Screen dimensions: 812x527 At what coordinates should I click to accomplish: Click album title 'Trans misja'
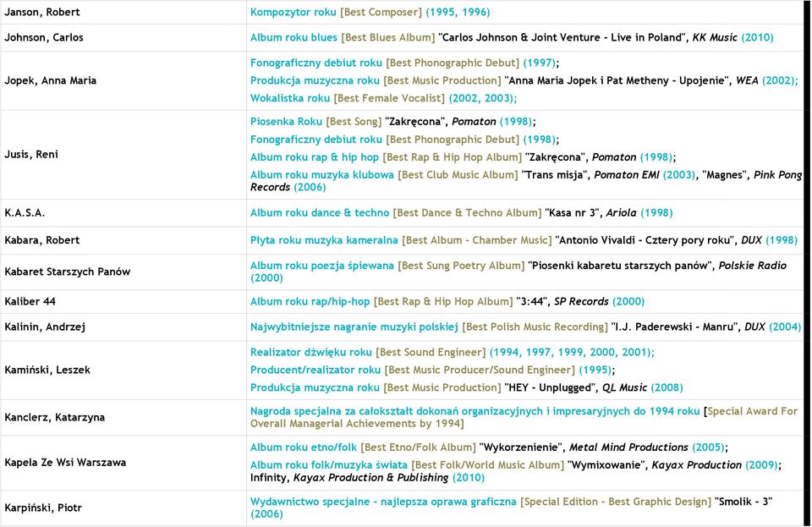click(x=557, y=174)
